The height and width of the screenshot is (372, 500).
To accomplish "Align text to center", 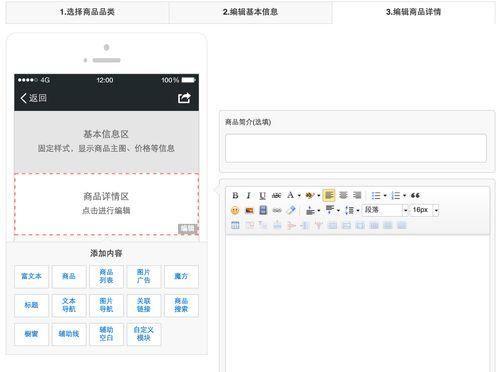I will point(343,195).
